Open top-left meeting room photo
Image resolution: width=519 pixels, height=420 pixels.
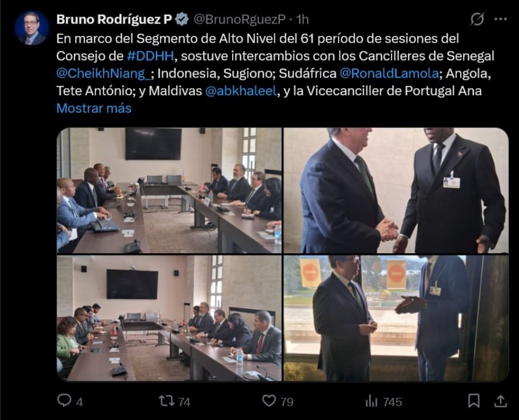(169, 190)
